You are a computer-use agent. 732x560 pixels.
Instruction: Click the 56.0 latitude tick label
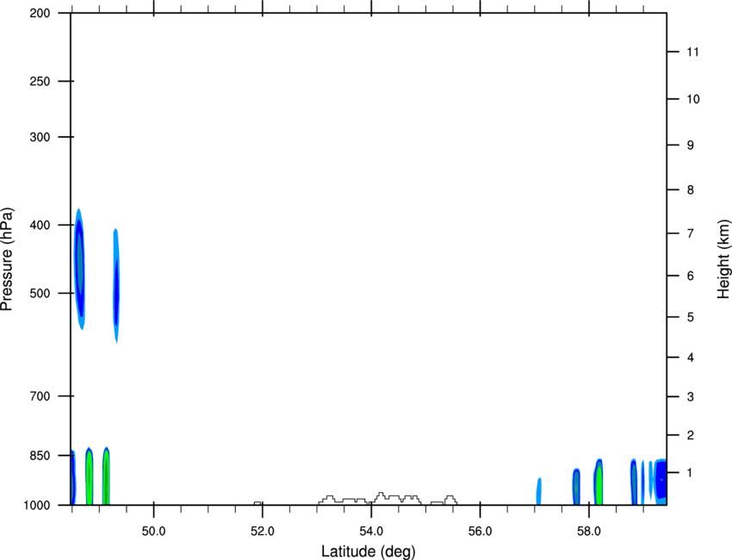[x=480, y=532]
